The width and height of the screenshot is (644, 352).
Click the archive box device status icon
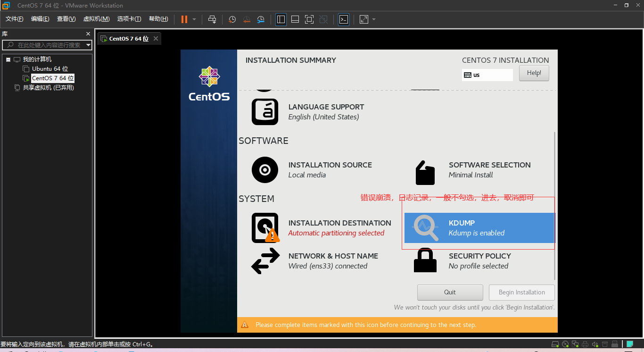click(605, 344)
